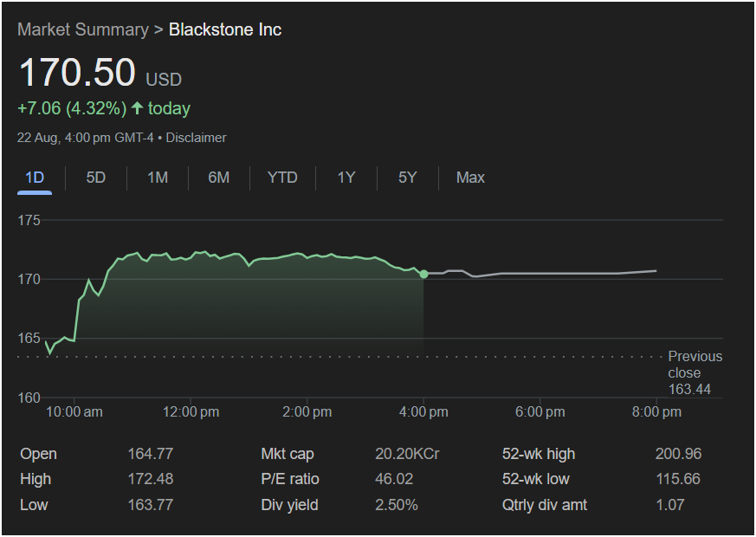Select the 1D time range tab
This screenshot has height=537, width=756.
[x=35, y=178]
